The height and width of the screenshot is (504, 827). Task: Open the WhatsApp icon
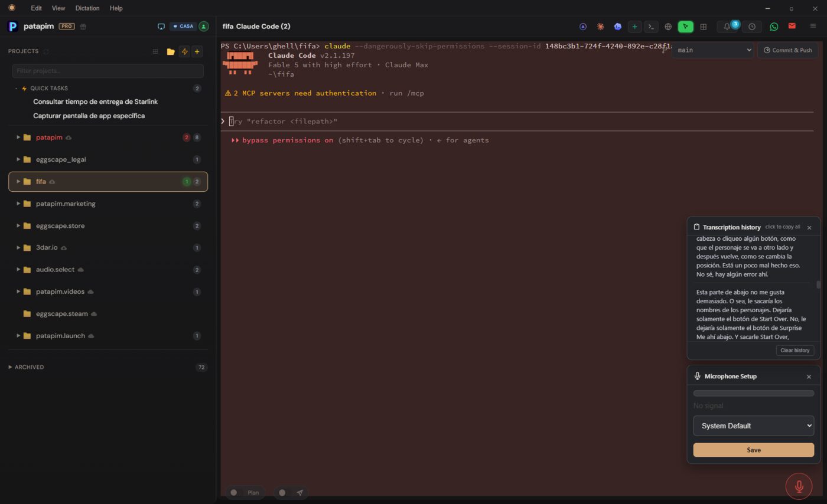[774, 27]
